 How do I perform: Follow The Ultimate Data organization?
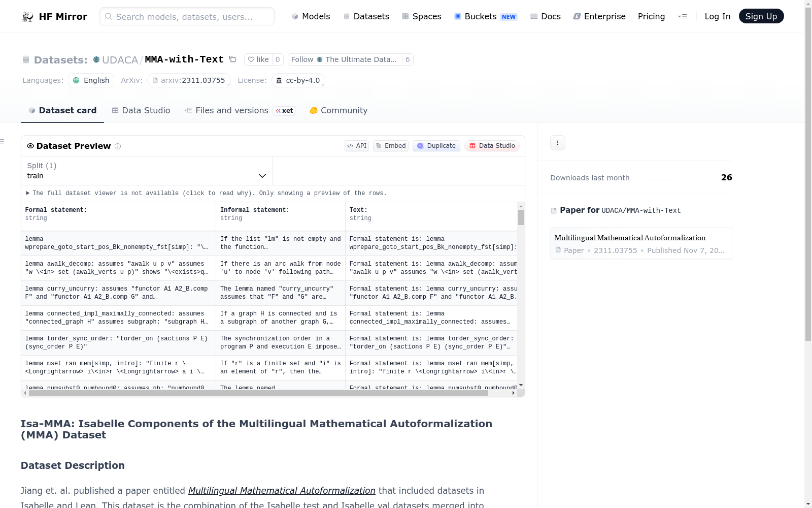pos(345,59)
